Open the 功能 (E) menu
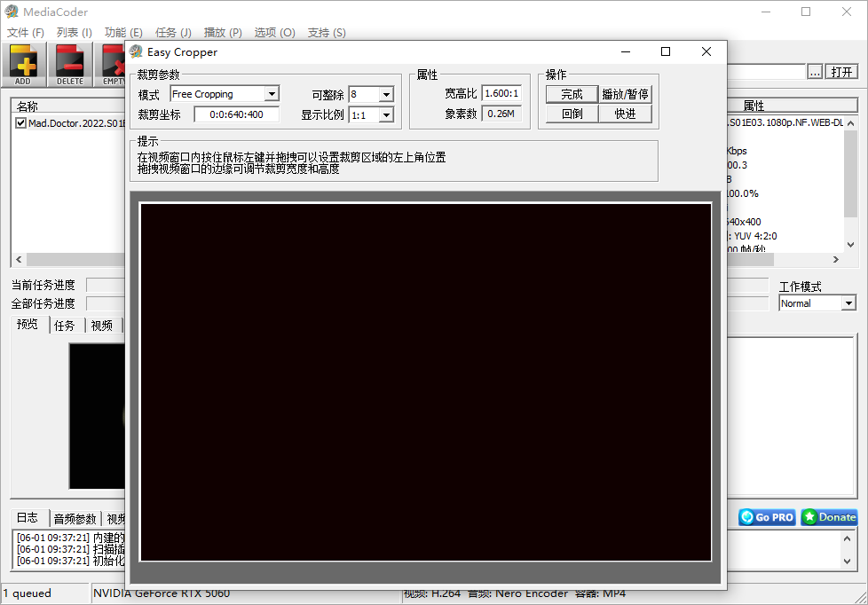The width and height of the screenshot is (868, 605). (x=123, y=33)
